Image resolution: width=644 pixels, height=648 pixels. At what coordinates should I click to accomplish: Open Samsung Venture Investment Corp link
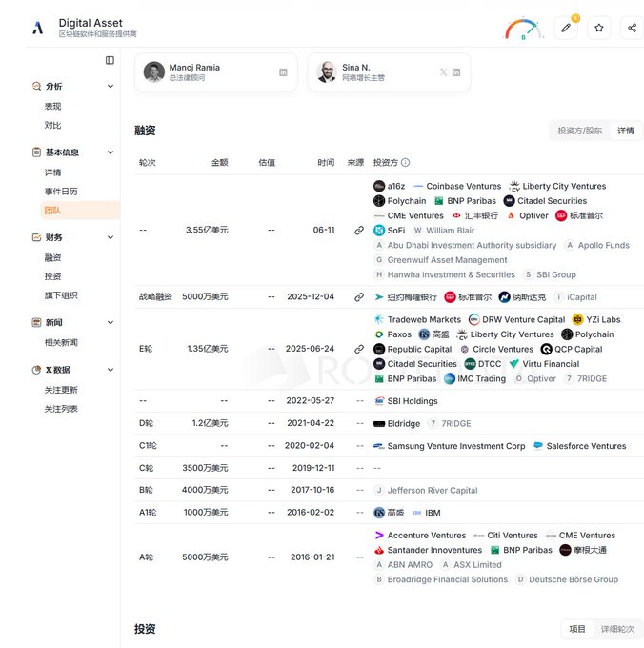pos(449,446)
